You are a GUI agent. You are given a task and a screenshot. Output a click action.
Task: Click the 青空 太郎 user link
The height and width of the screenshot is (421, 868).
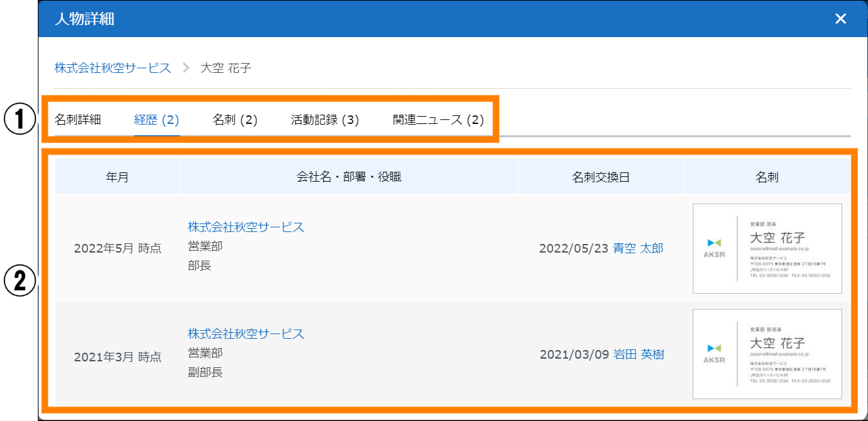[638, 248]
